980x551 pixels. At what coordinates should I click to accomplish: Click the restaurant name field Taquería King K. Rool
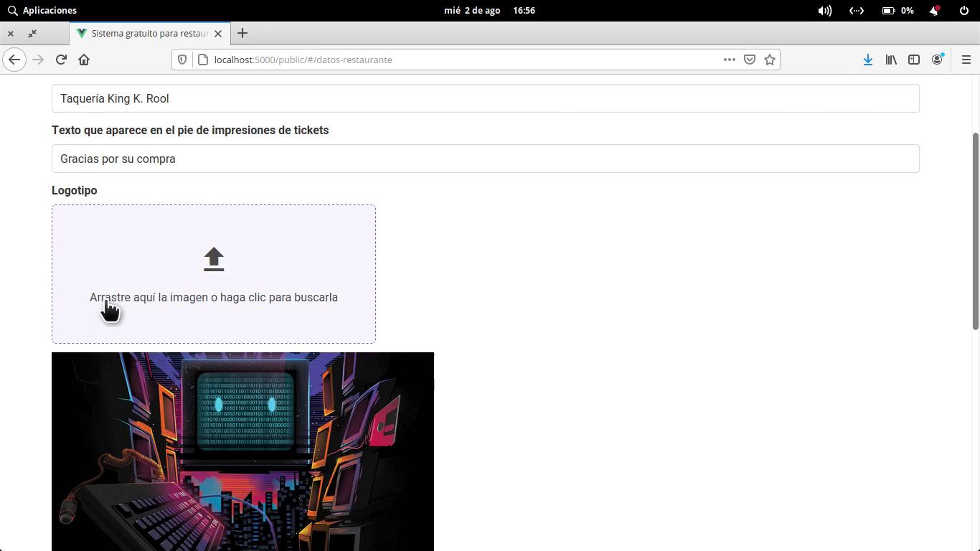point(485,98)
